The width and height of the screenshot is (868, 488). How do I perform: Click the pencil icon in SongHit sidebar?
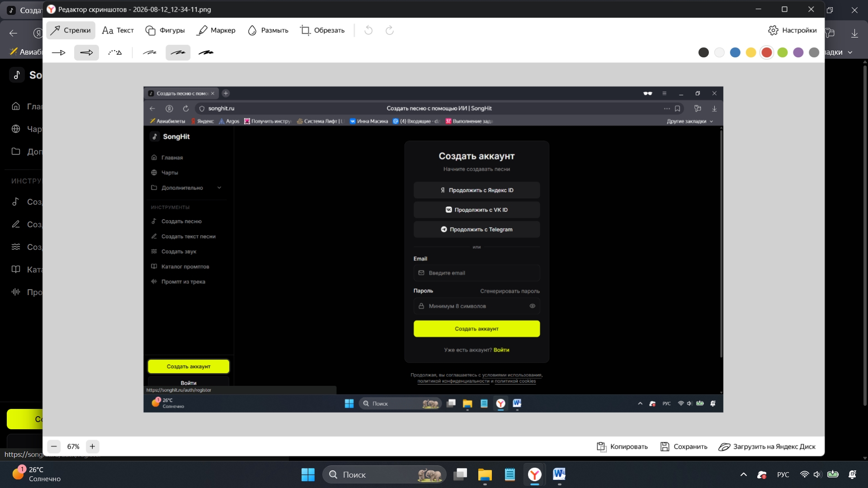(x=16, y=224)
